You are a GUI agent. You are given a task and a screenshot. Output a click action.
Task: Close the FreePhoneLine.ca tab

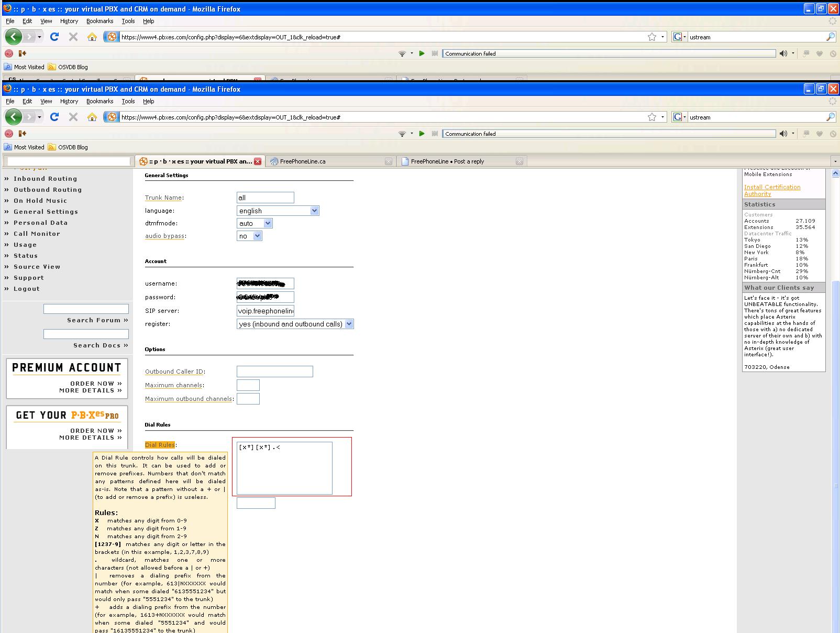(388, 161)
